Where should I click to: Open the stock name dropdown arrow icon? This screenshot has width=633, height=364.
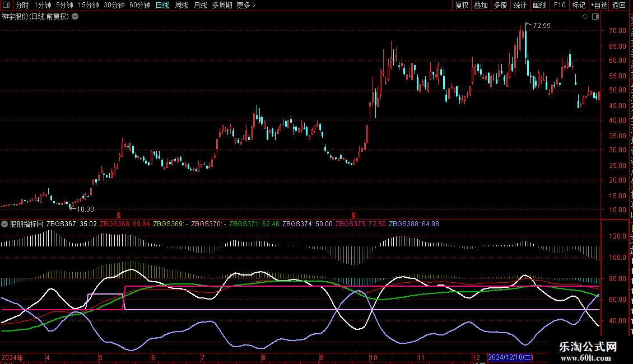click(75, 17)
